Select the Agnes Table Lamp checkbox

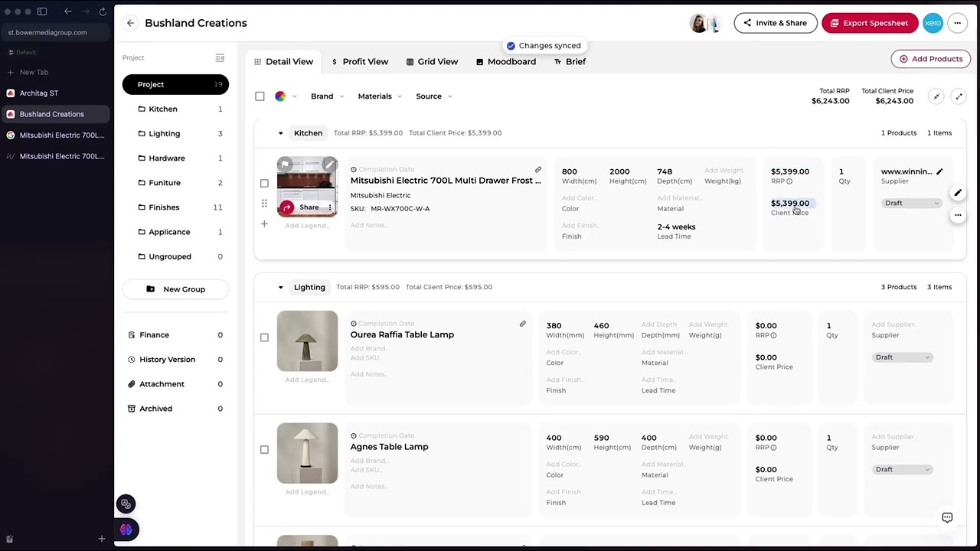click(264, 449)
